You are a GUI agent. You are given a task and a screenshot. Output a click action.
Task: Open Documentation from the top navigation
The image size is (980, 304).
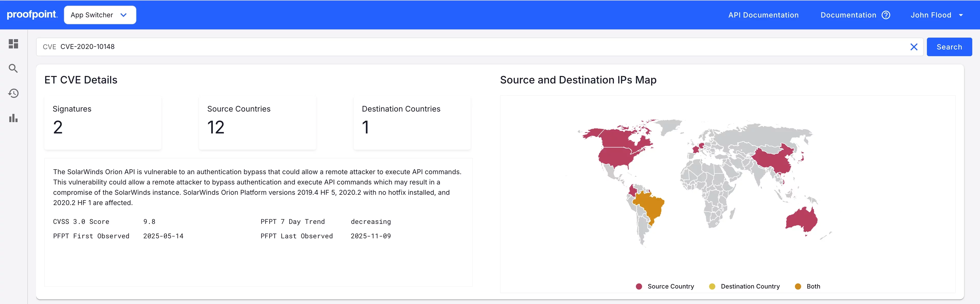pos(848,15)
